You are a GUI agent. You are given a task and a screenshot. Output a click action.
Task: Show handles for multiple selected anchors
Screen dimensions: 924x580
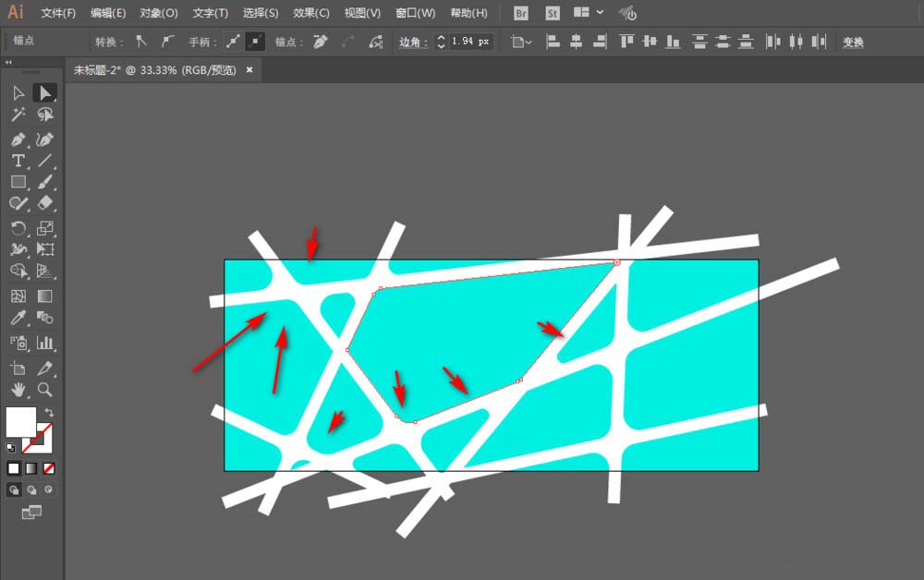[x=234, y=42]
